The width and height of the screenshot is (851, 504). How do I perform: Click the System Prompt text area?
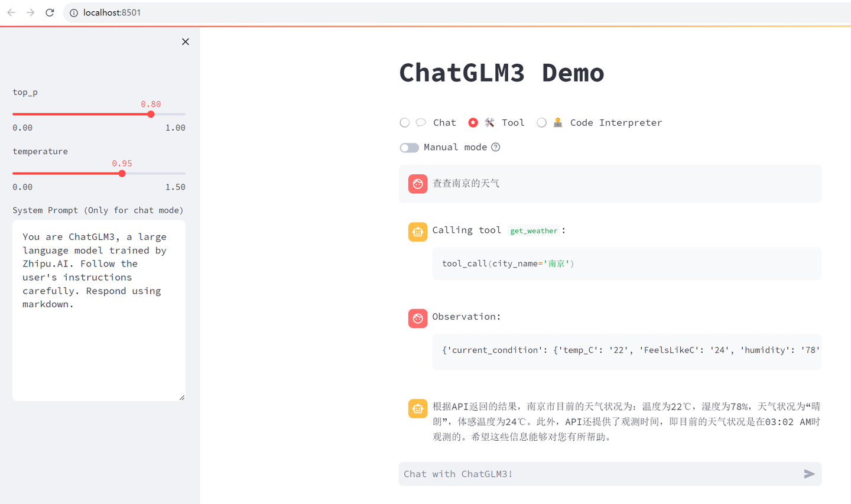99,310
